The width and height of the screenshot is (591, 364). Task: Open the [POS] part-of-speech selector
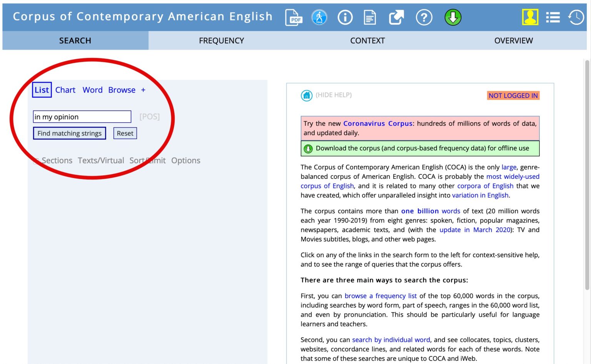149,116
